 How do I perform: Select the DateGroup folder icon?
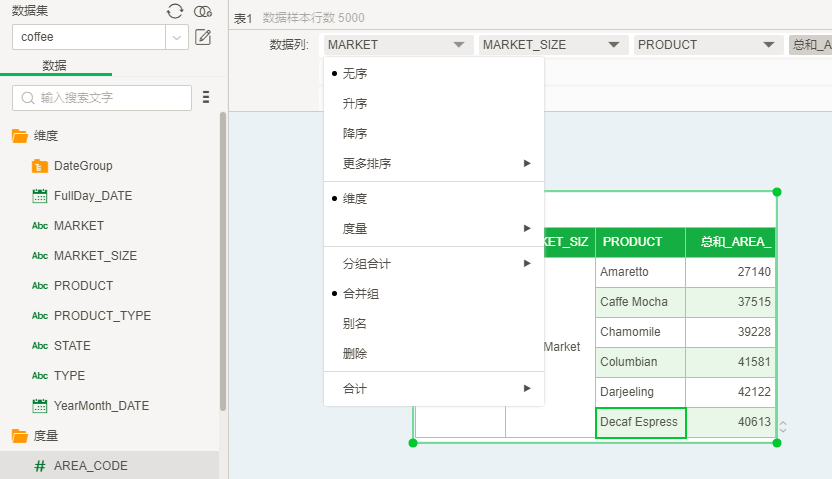(x=40, y=166)
